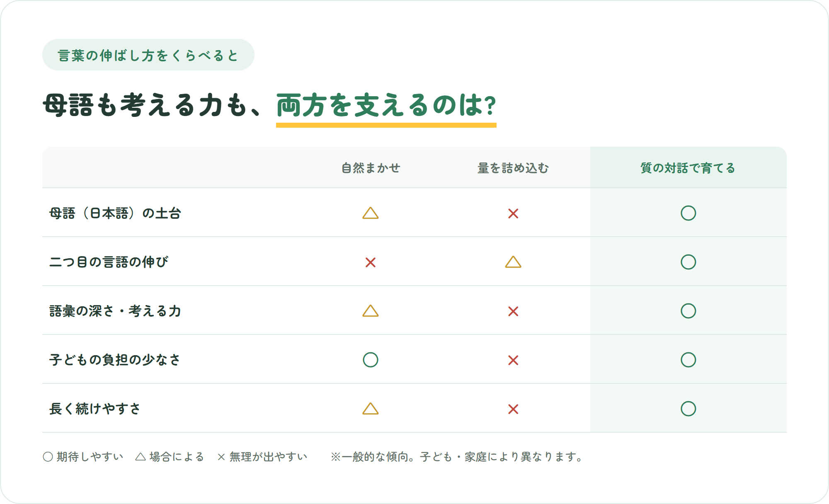This screenshot has width=829, height=504.
Task: Click the highlighted header 質の対話で育てる
Action: point(688,168)
